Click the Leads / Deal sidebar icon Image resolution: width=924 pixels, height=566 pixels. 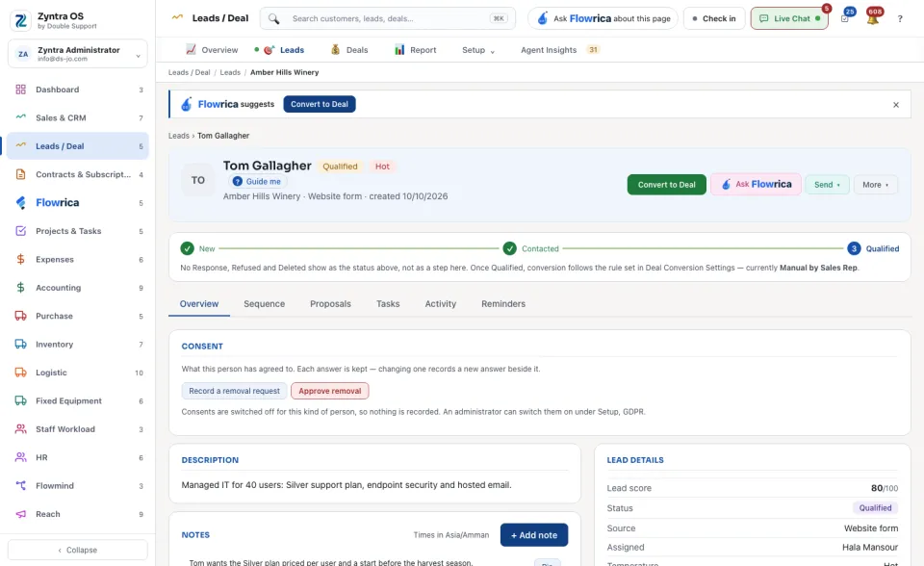click(x=20, y=146)
